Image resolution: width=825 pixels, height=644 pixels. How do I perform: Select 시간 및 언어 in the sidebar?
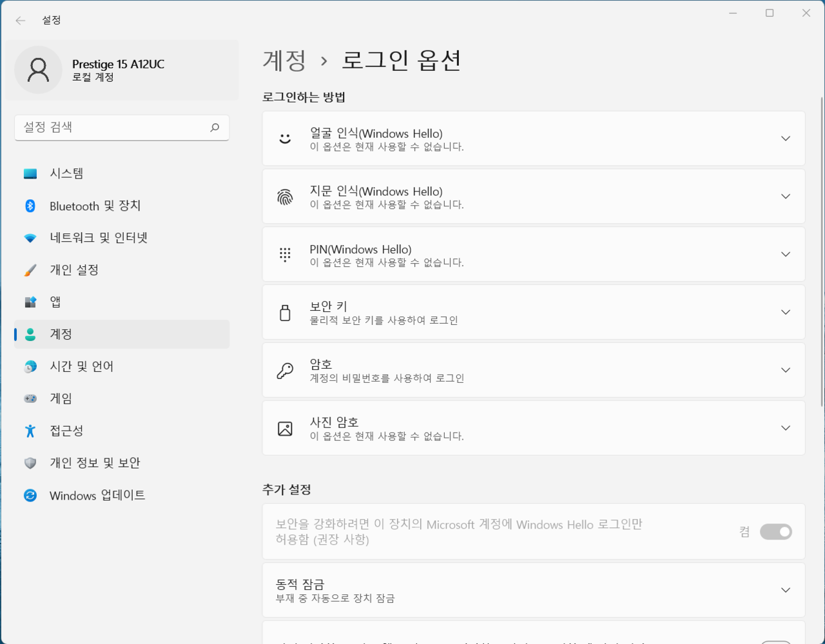pyautogui.click(x=81, y=366)
